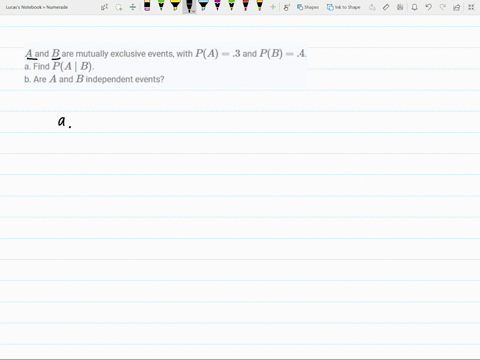Select the yellow highlighter
This screenshot has height=360, width=480.
pyautogui.click(x=175, y=6)
